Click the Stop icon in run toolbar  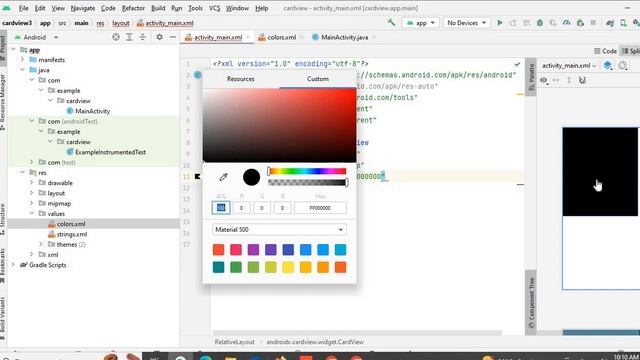(593, 23)
